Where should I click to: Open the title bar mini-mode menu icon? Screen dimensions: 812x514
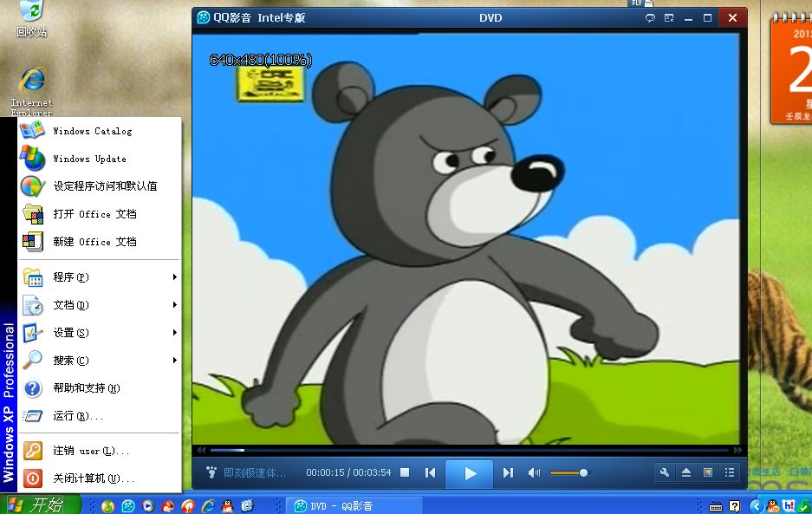point(669,18)
